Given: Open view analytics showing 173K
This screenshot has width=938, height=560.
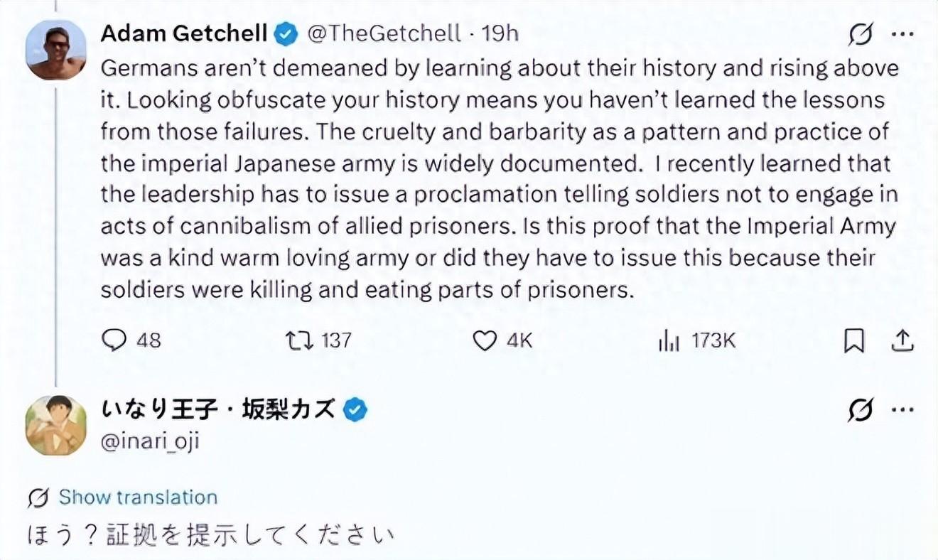Looking at the screenshot, I should [x=669, y=341].
